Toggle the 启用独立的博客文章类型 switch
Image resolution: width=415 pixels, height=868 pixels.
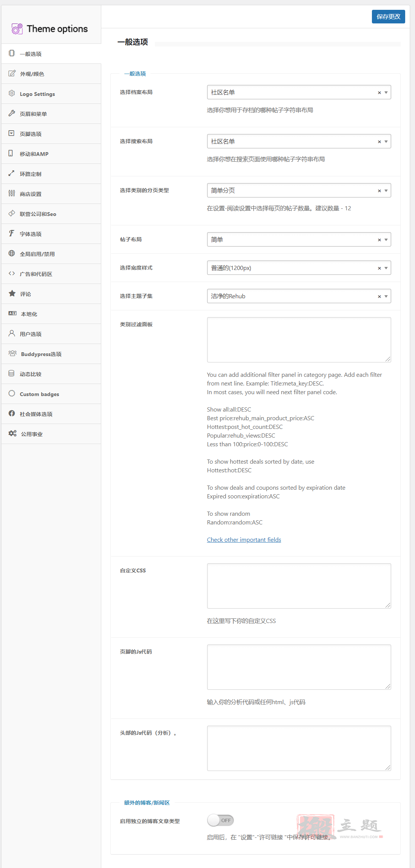click(221, 820)
